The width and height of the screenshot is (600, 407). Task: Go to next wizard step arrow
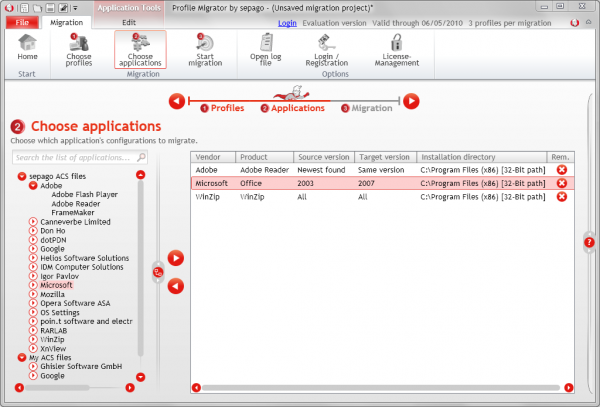[x=411, y=101]
